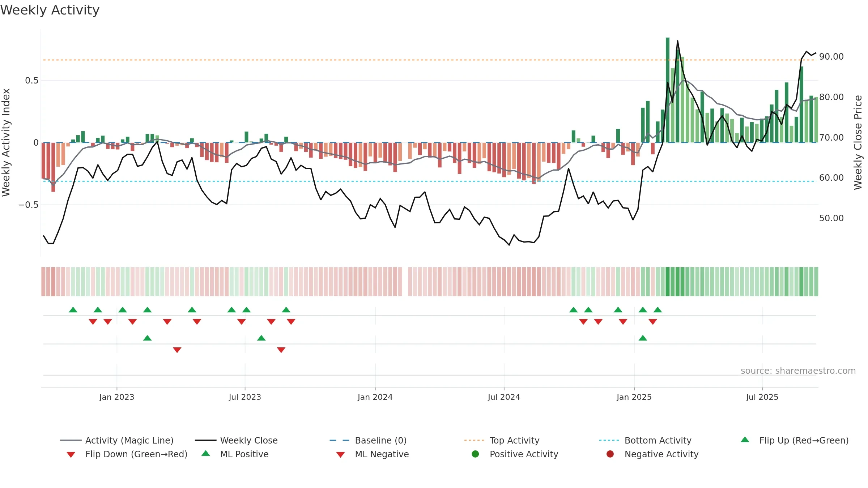Click the 80.00 price axis label

click(x=831, y=97)
